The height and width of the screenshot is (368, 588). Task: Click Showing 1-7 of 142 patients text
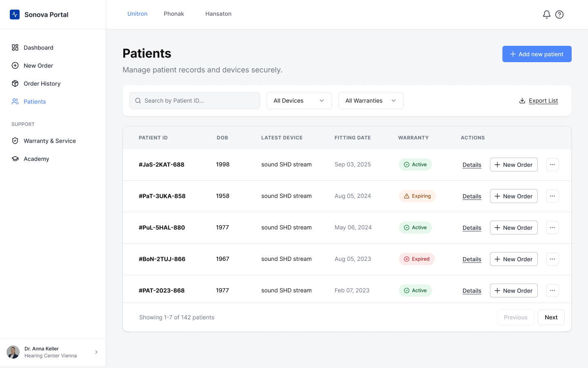click(x=177, y=317)
